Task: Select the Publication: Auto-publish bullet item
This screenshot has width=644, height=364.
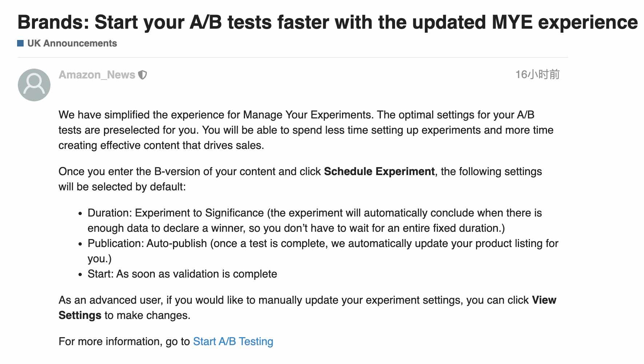Action: tap(323, 251)
